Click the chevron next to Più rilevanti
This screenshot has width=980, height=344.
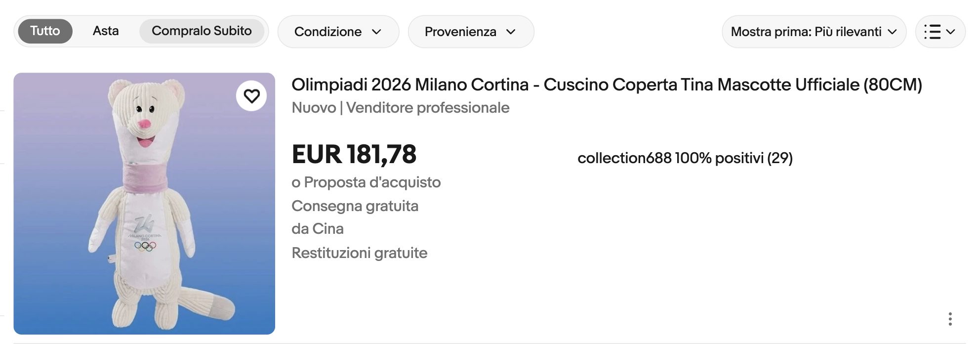pos(893,32)
